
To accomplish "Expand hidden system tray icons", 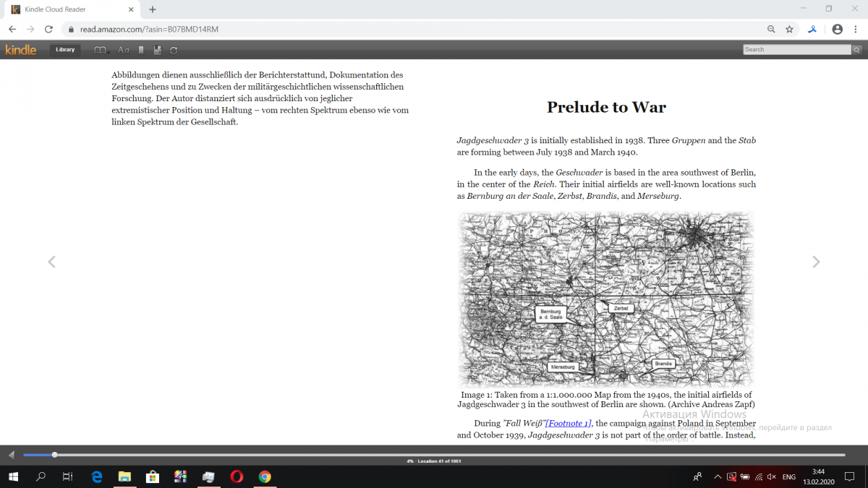I will click(x=717, y=477).
